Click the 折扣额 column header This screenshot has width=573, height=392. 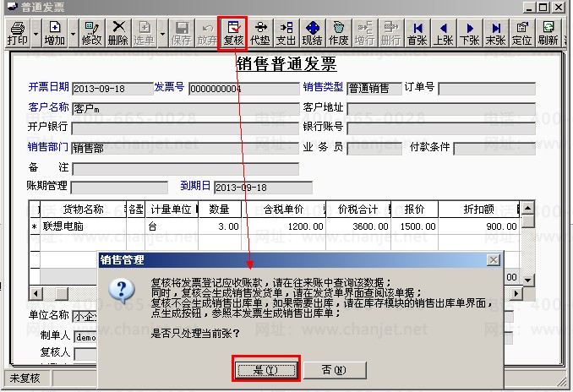[478, 210]
